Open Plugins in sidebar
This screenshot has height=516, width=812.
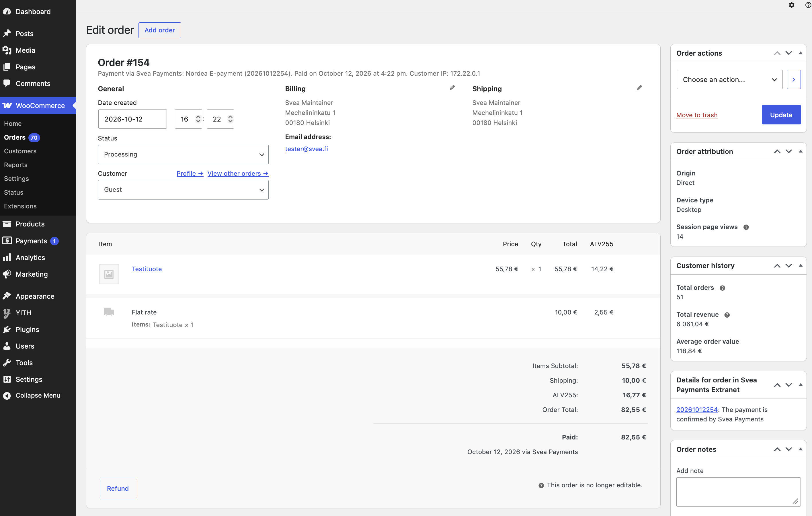coord(38,329)
